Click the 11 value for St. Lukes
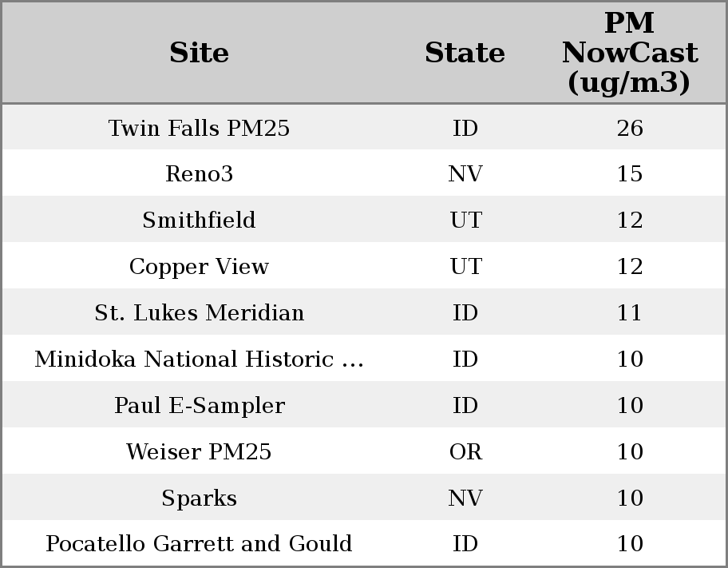The width and height of the screenshot is (728, 568). point(629,313)
